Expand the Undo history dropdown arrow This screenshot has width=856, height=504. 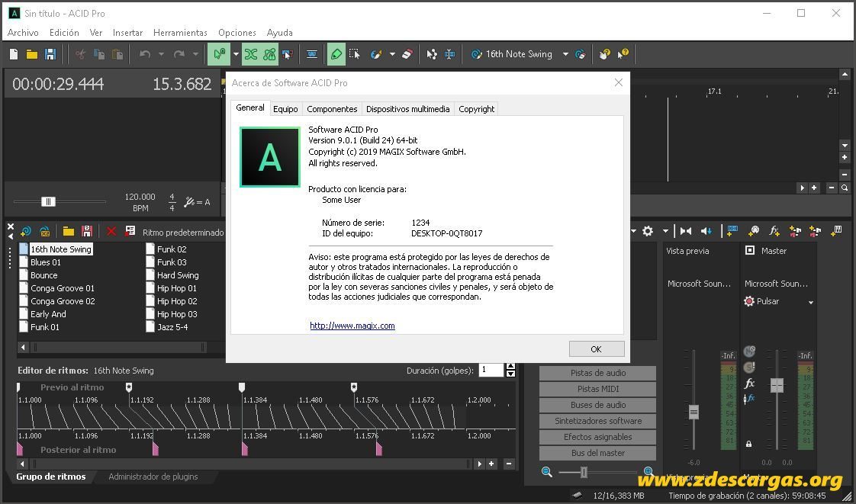click(161, 54)
